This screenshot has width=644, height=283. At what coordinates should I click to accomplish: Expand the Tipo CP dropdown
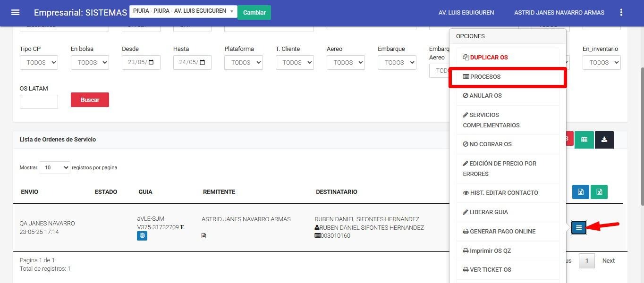pos(39,62)
